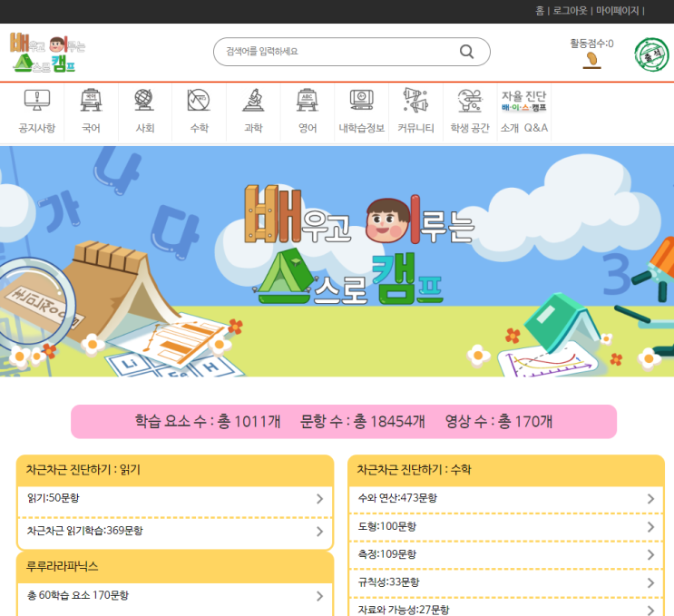Viewport: 674px width, 616px height.
Task: Open the 공지사항 menu label
Action: pyautogui.click(x=37, y=128)
